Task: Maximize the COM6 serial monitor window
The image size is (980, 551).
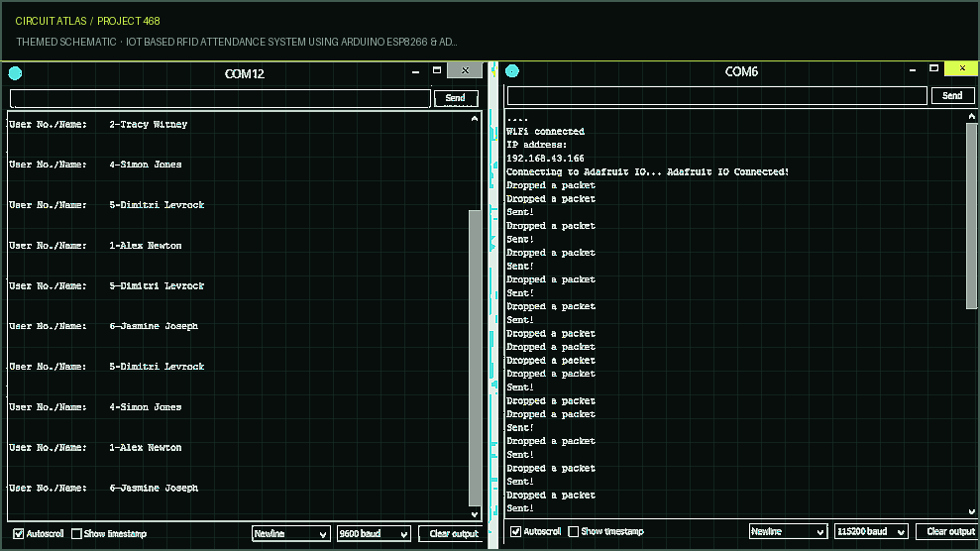Action: pos(933,68)
